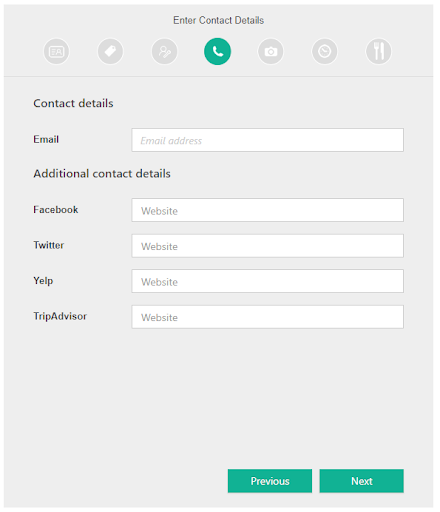440x512 pixels.
Task: Click the Facebook Website field
Action: coord(267,210)
